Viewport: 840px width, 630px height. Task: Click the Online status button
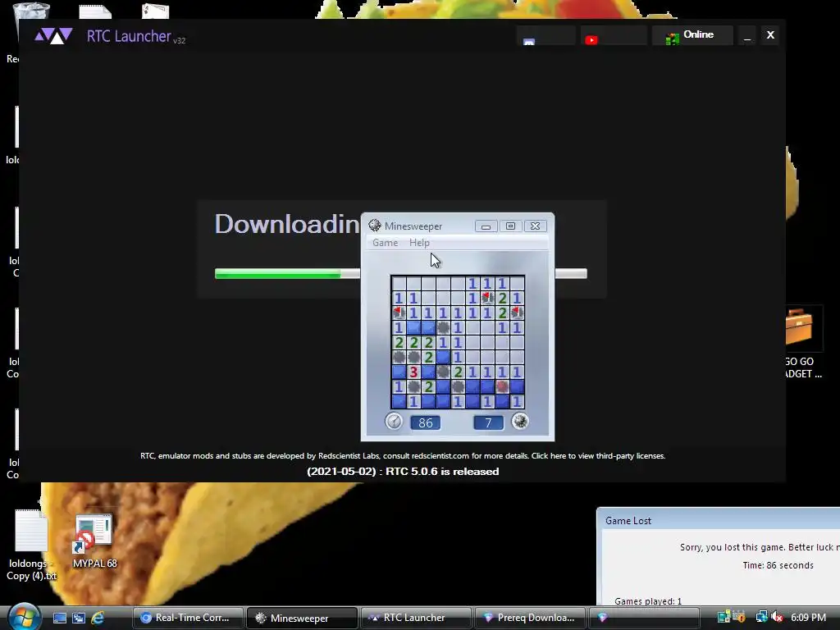(x=692, y=35)
